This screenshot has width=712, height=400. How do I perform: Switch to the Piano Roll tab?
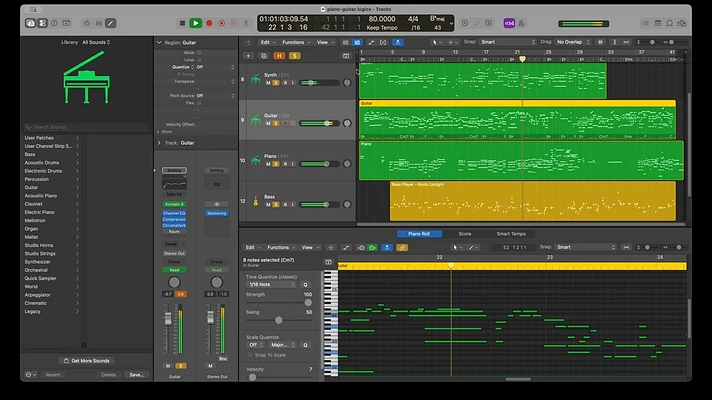pyautogui.click(x=419, y=234)
